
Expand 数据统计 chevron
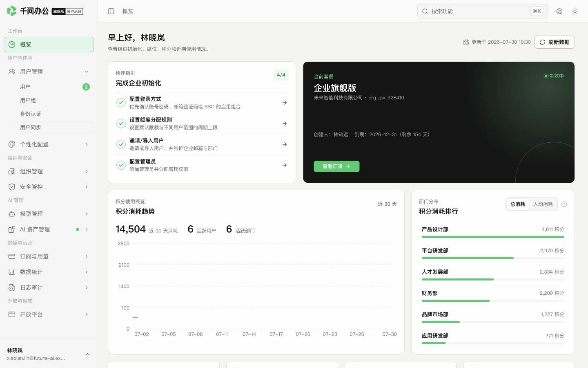click(x=87, y=272)
